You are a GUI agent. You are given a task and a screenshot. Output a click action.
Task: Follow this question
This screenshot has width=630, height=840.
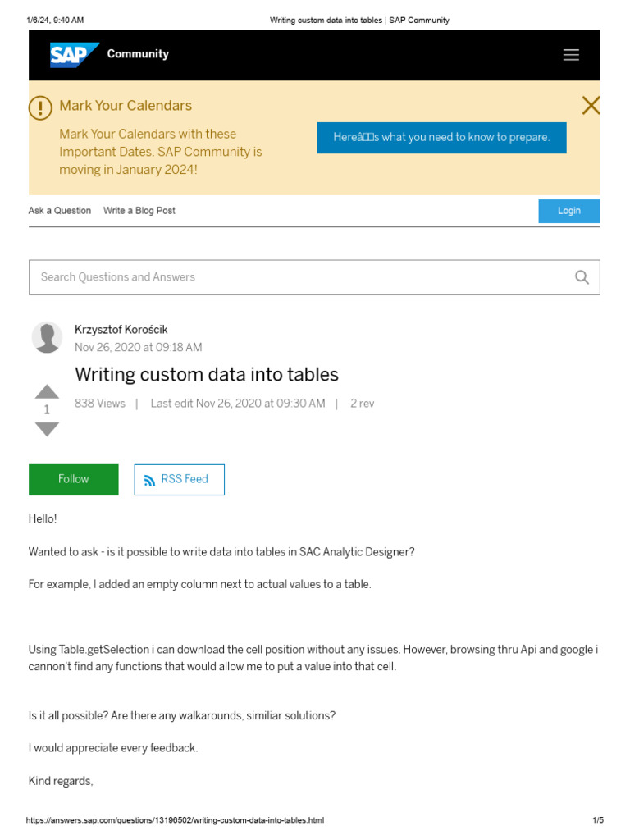point(73,480)
